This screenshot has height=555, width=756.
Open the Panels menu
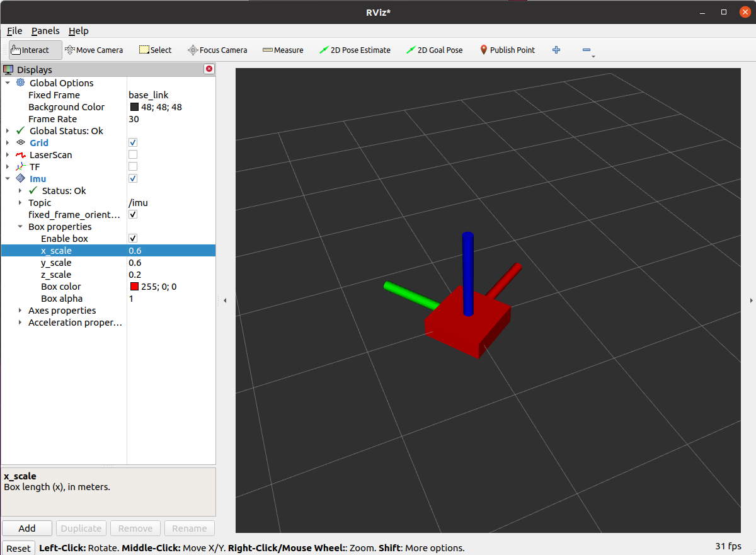45,31
